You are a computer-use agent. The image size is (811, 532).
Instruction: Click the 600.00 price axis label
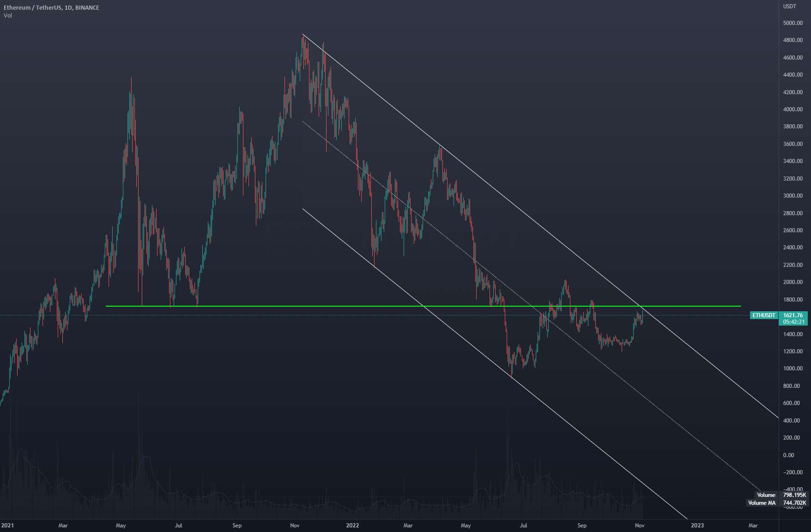(791, 403)
